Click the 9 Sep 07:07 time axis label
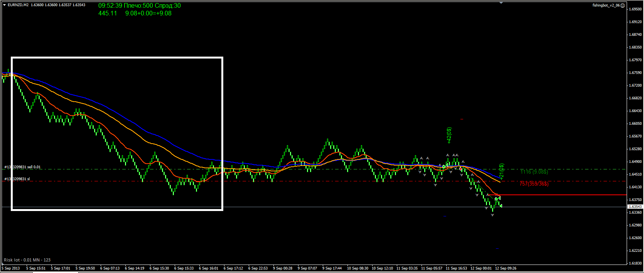The height and width of the screenshot is (273, 644). (307, 268)
